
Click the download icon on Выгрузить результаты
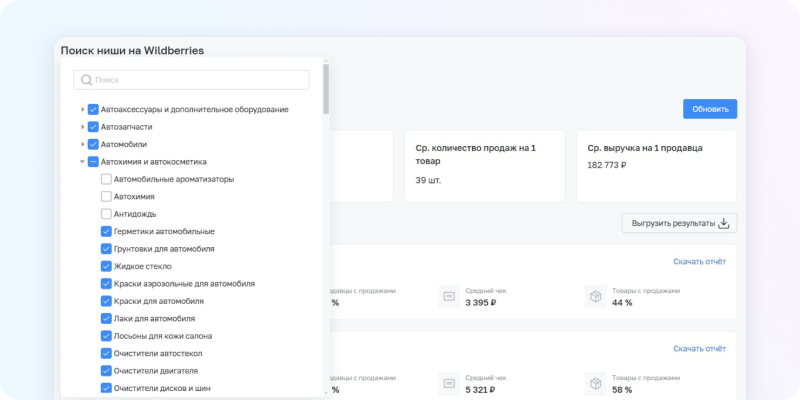(x=726, y=224)
